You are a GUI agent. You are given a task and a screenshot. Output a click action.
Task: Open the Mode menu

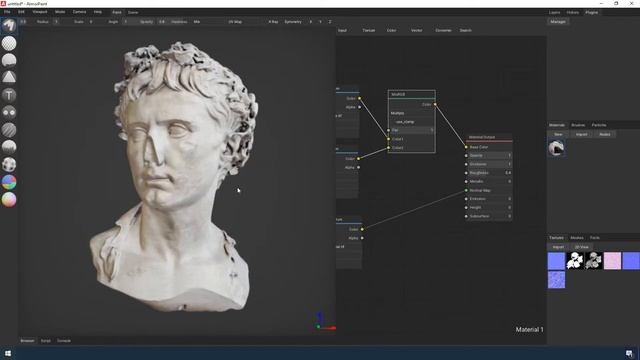click(60, 12)
